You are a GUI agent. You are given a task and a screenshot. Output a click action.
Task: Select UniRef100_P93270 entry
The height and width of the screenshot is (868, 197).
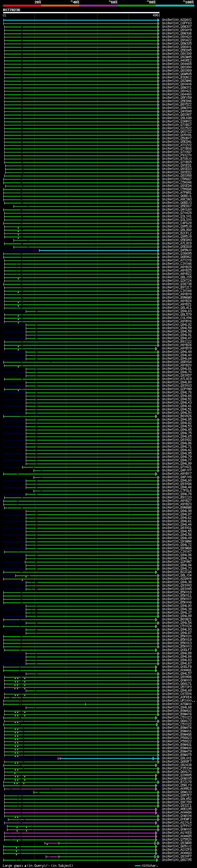coord(177,155)
